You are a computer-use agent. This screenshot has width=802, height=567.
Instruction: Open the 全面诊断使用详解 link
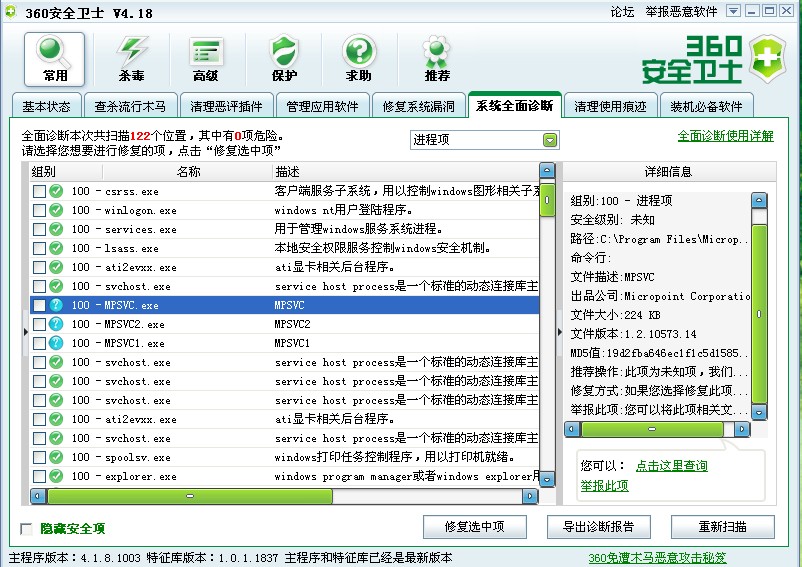725,136
